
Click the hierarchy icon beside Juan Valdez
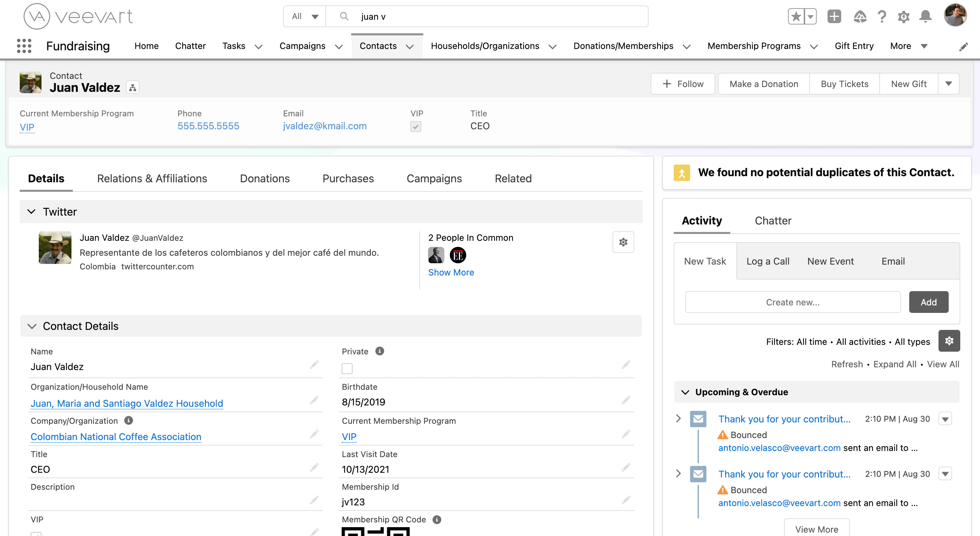click(132, 87)
